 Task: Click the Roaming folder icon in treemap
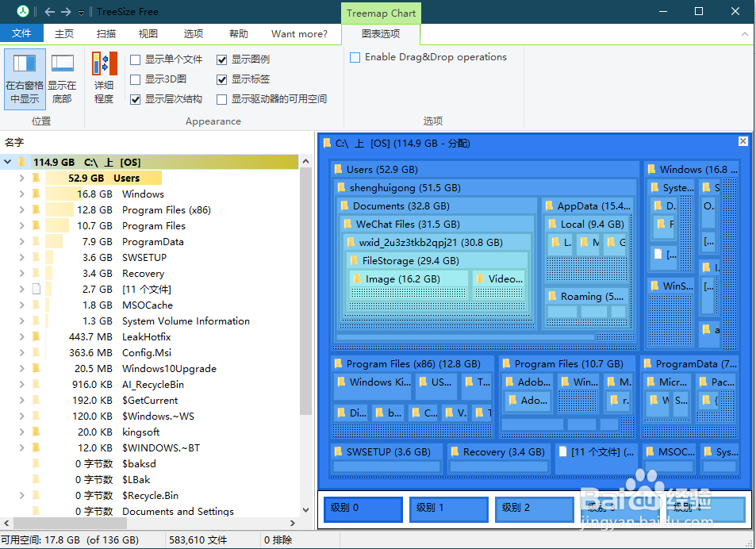(553, 296)
